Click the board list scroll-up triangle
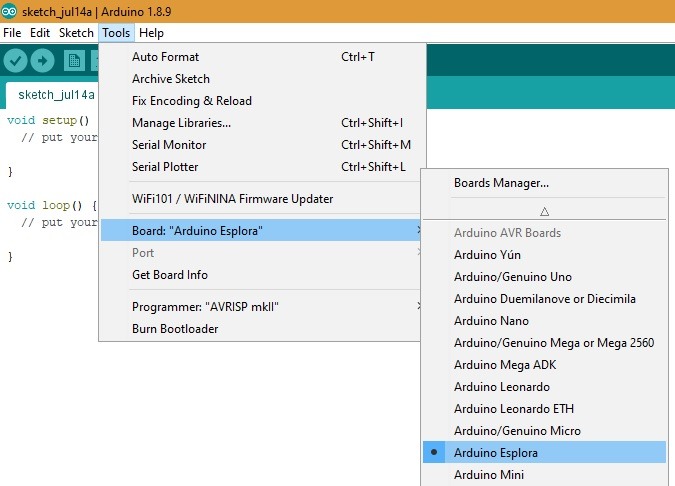This screenshot has height=486, width=675. (544, 211)
